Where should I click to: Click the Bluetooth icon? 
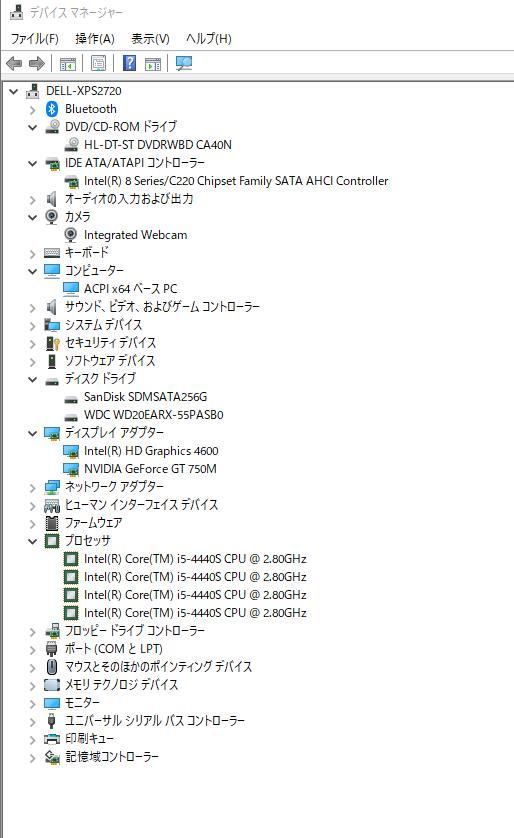click(x=52, y=109)
